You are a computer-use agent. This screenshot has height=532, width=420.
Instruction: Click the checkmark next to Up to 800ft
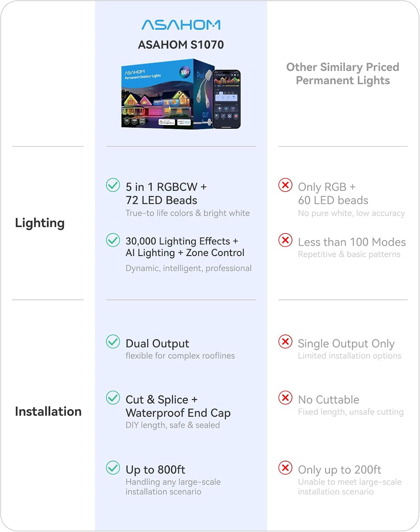(x=113, y=467)
